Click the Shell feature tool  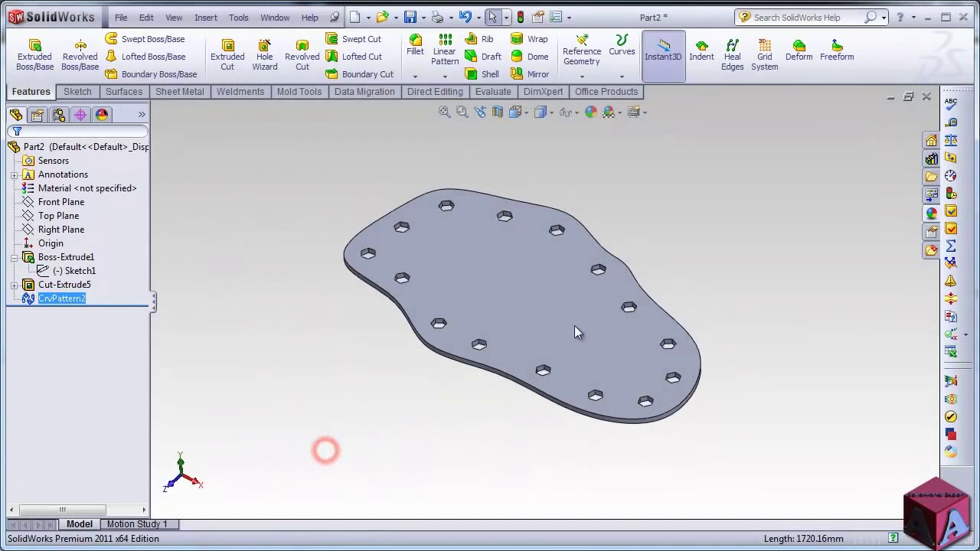coord(482,74)
